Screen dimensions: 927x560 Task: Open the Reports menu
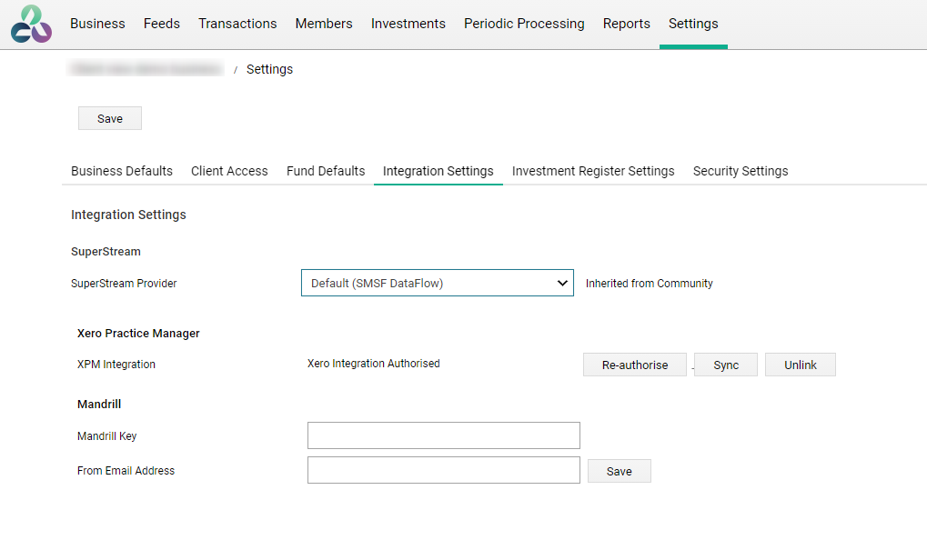pyautogui.click(x=626, y=24)
